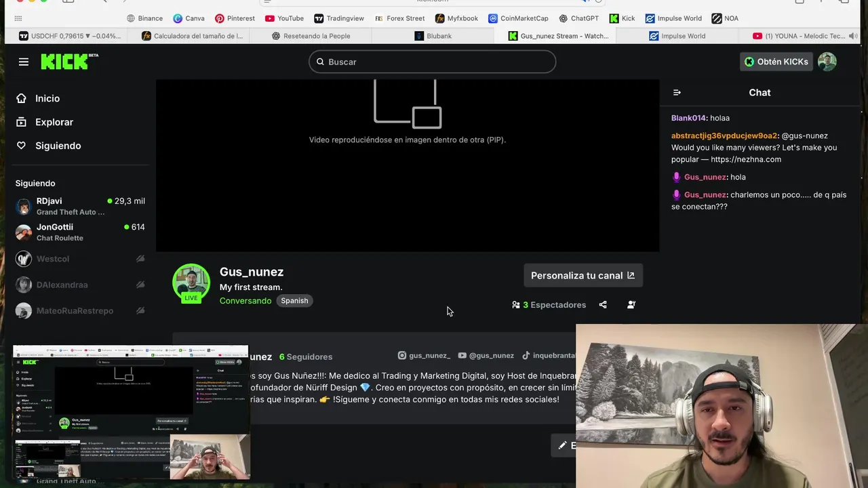
Task: Click the 'Chat' panel header text
Action: (759, 92)
